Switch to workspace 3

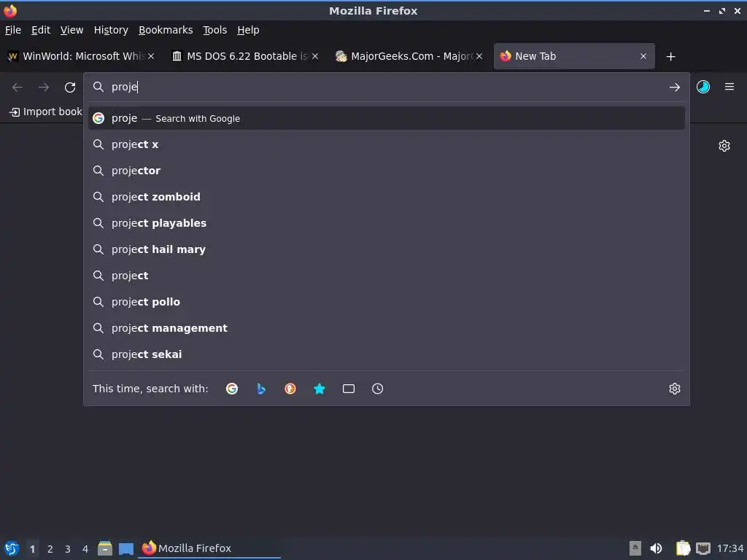tap(68, 549)
